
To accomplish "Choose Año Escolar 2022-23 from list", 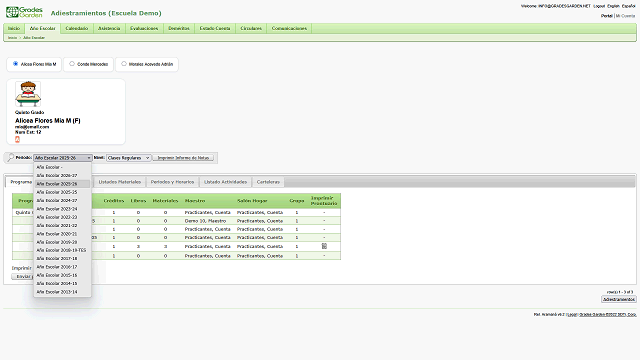I will coord(62,217).
